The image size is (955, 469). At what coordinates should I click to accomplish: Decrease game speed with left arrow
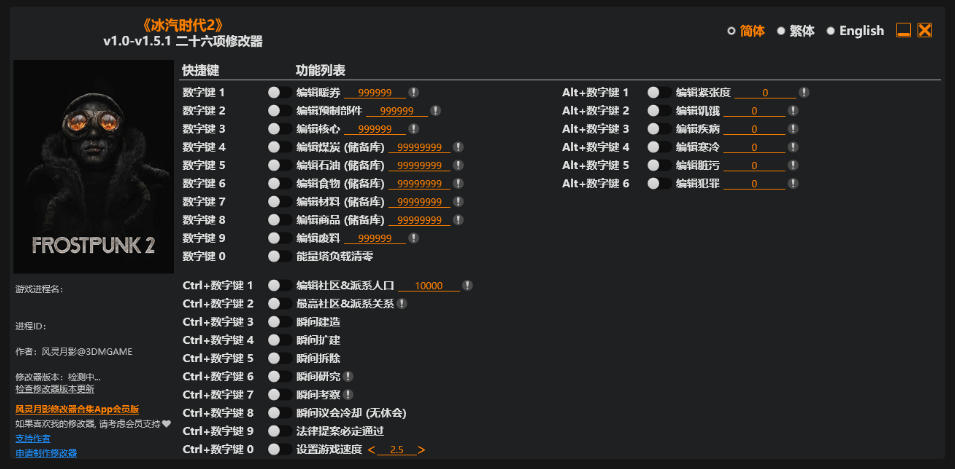pos(372,450)
